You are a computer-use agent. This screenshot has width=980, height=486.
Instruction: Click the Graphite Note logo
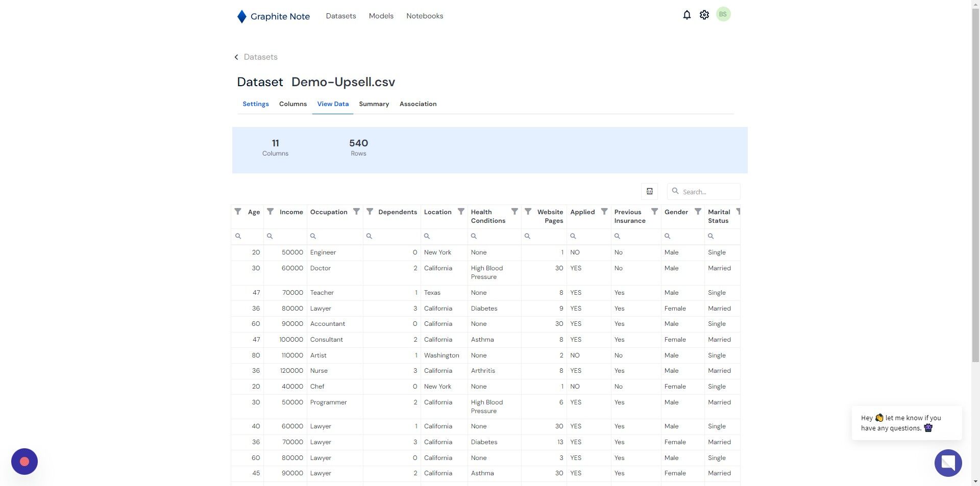click(273, 16)
